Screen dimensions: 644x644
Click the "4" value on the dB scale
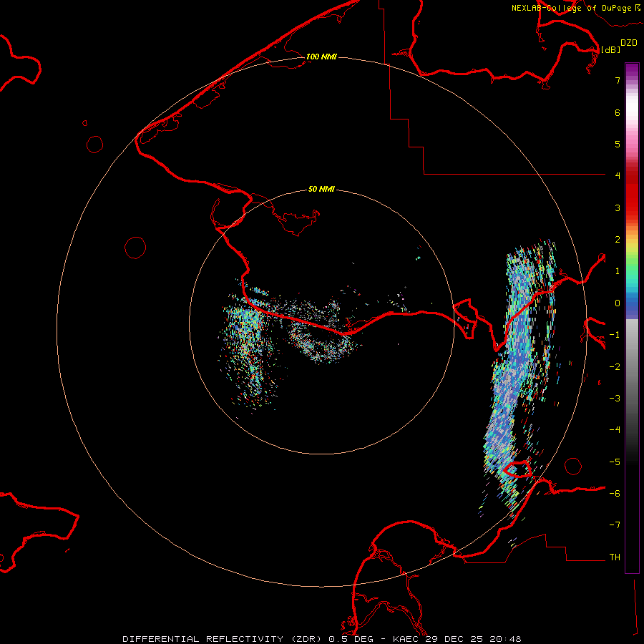(618, 176)
